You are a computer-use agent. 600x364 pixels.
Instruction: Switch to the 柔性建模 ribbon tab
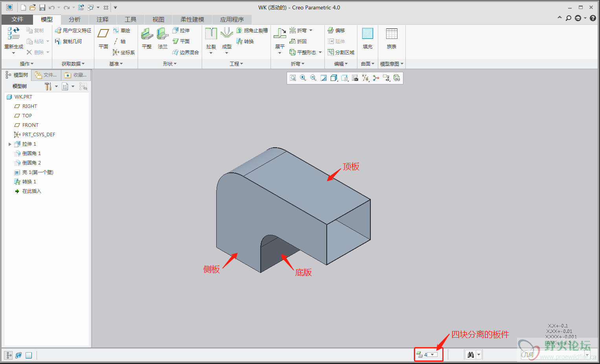pyautogui.click(x=192, y=19)
